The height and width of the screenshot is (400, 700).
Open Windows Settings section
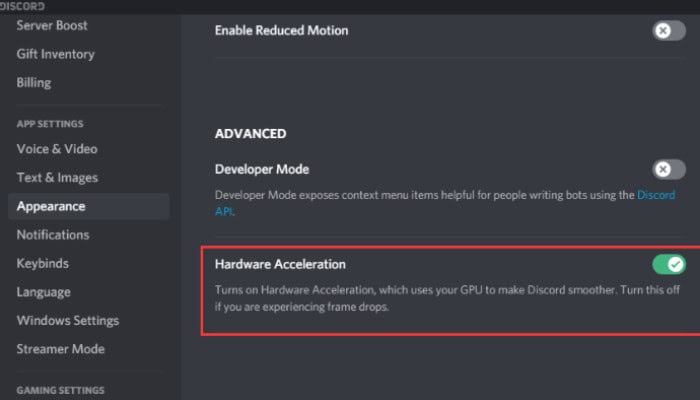click(68, 321)
